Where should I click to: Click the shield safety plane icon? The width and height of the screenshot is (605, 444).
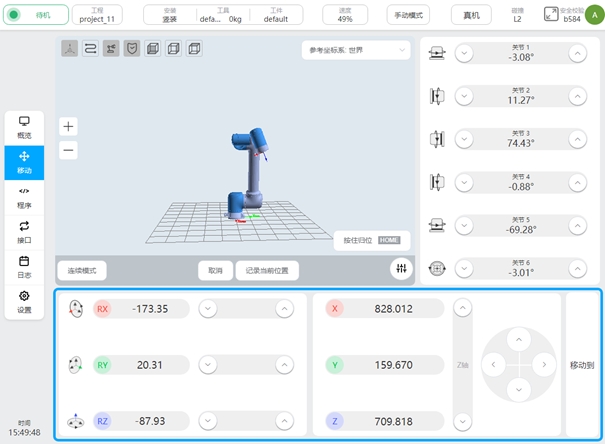point(132,49)
